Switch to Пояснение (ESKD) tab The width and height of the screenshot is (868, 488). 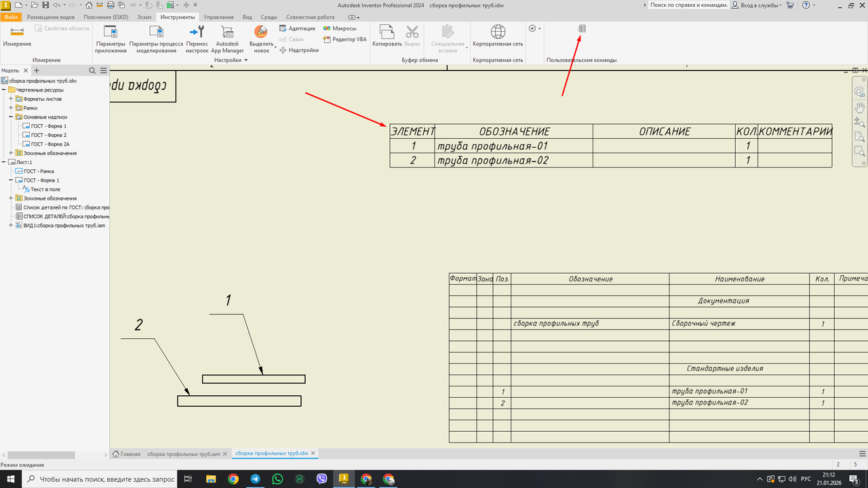coord(106,17)
